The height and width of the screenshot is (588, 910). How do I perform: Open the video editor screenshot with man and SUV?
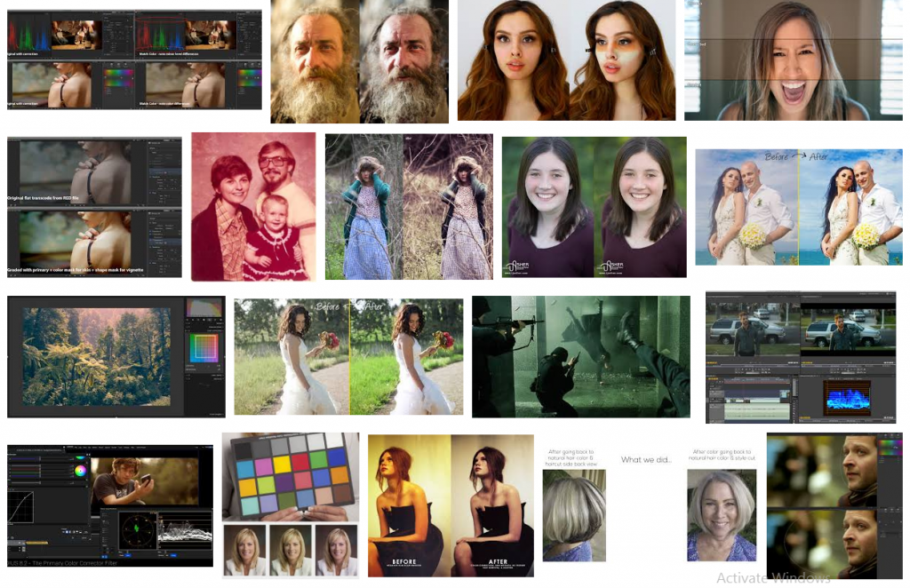point(801,357)
